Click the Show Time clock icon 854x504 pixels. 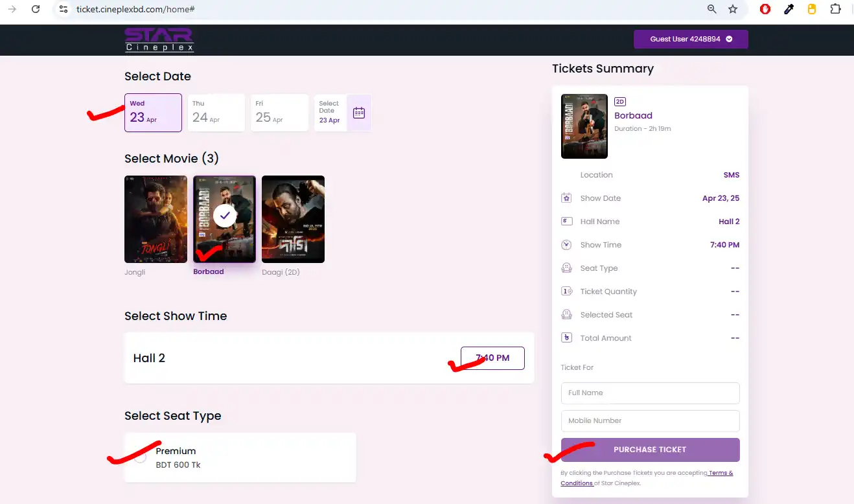click(566, 245)
